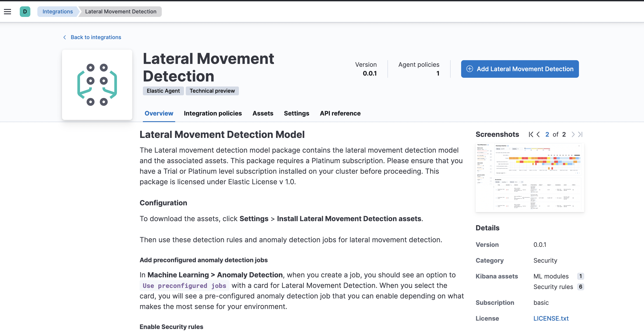Jump to last screenshot pagination icon

(580, 135)
